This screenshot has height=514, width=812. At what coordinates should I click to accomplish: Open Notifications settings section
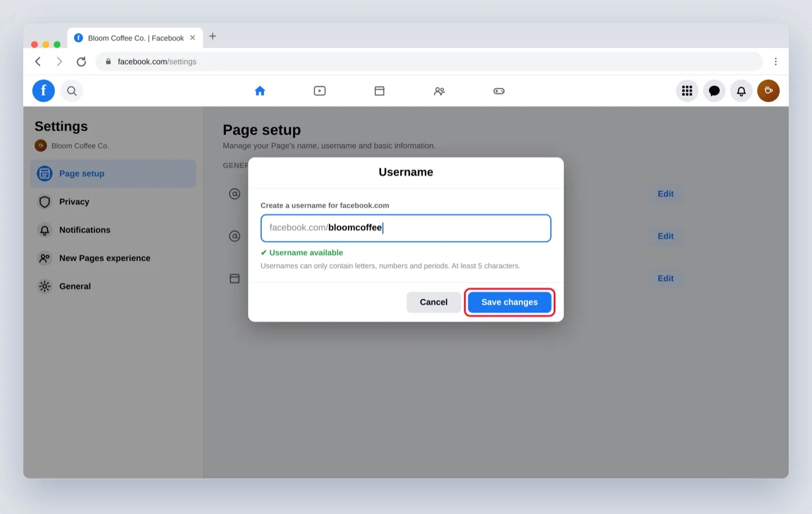[x=113, y=230]
